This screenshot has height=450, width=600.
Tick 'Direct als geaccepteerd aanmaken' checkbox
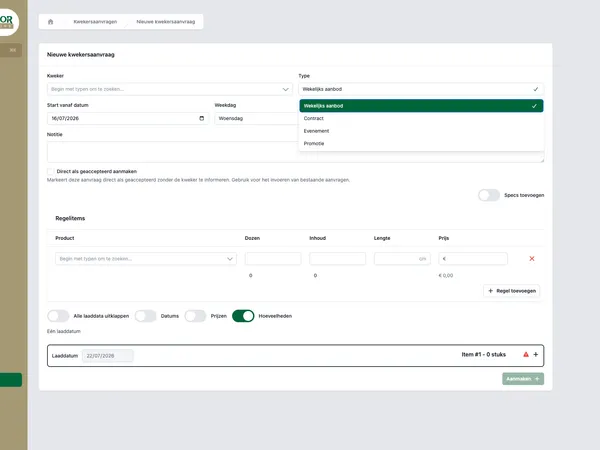click(x=51, y=171)
